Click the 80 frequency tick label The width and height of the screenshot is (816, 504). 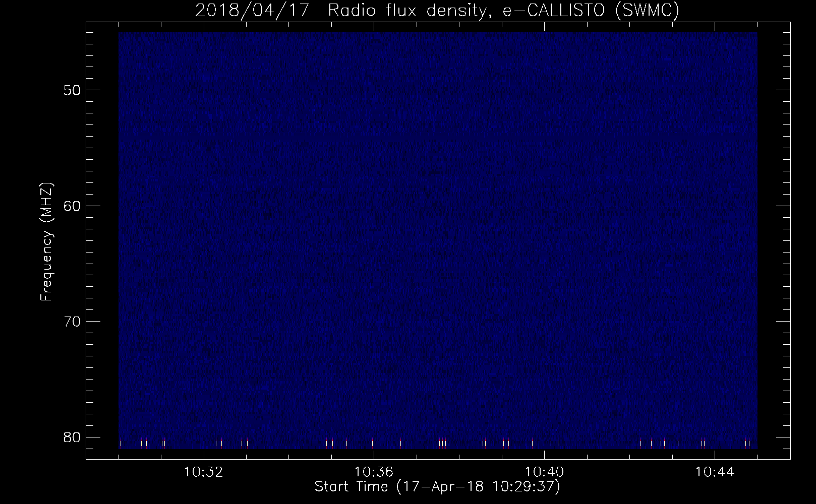point(71,436)
